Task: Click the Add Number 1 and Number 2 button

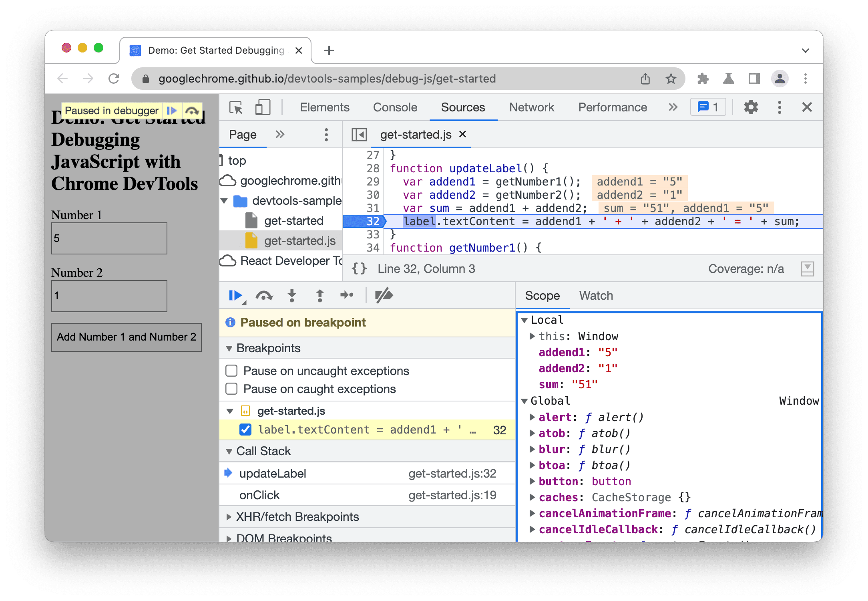Action: tap(127, 337)
